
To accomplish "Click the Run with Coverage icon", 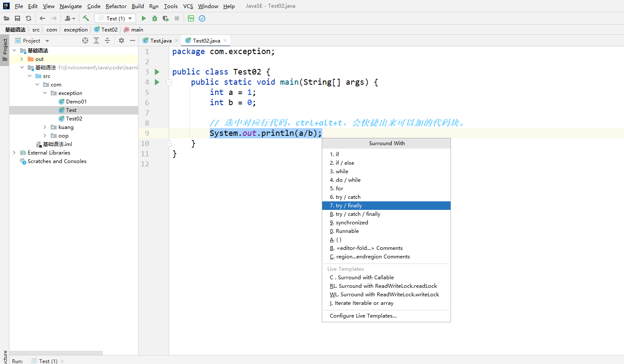I will point(166,18).
